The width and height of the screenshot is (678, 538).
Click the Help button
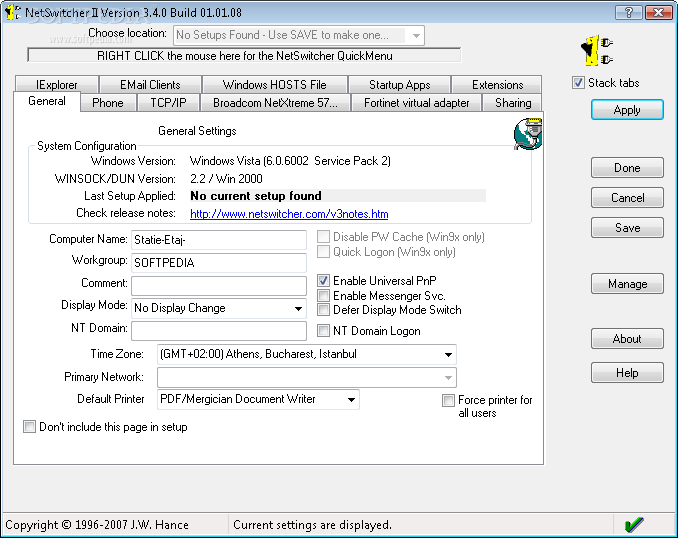point(627,373)
